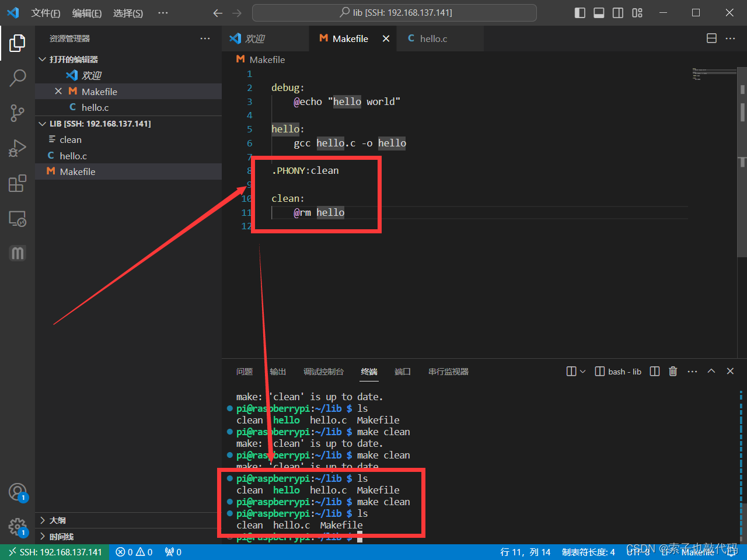Close Makefile in the open editors list
747x560 pixels.
(x=58, y=92)
